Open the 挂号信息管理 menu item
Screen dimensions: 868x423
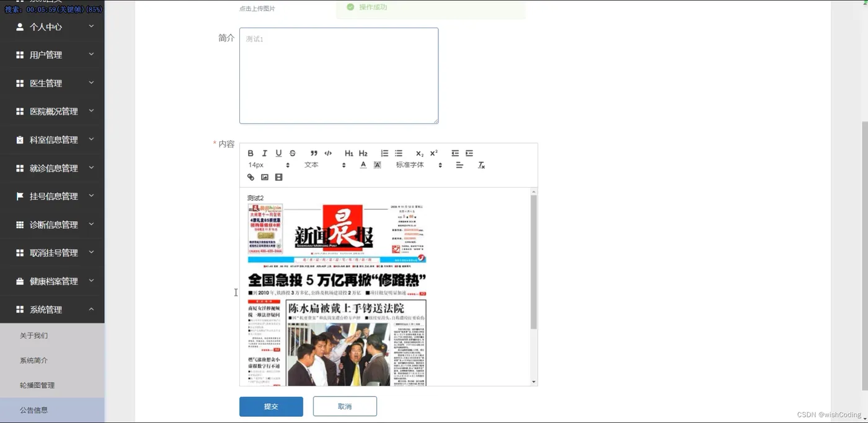pos(52,196)
